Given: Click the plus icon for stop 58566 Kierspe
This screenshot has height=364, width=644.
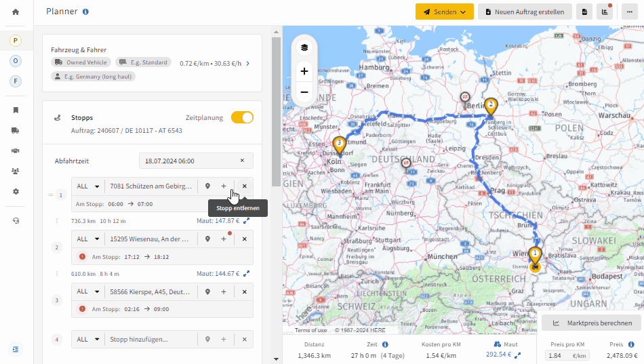Looking at the screenshot, I should point(224,291).
